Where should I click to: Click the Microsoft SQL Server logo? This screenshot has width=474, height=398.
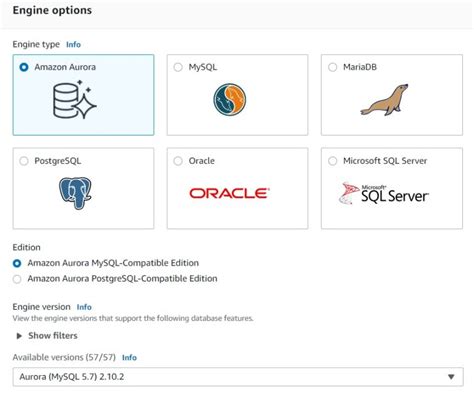pos(384,193)
